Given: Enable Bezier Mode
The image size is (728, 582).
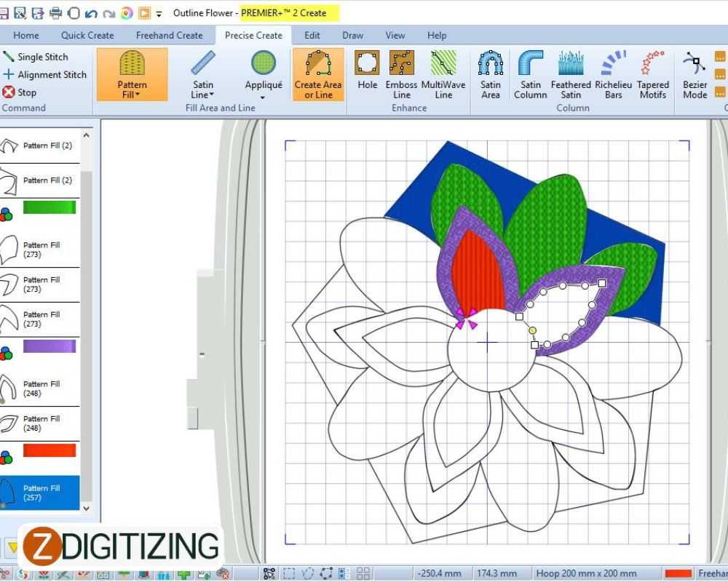Looking at the screenshot, I should coord(694,73).
